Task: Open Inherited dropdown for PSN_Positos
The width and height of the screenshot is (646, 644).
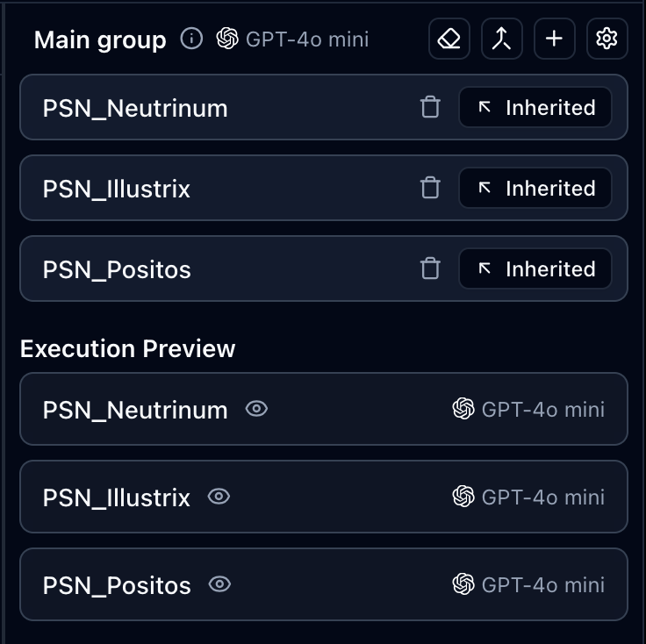Action: point(535,269)
